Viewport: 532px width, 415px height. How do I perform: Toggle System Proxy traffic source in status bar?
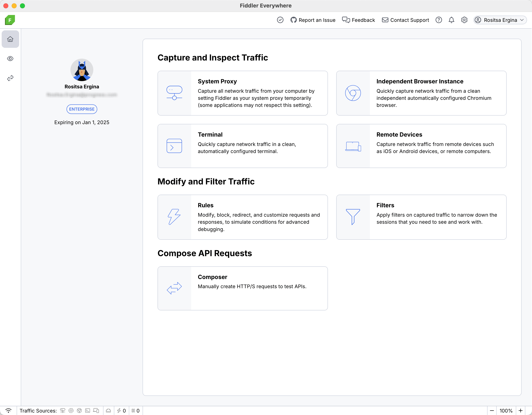(x=63, y=411)
